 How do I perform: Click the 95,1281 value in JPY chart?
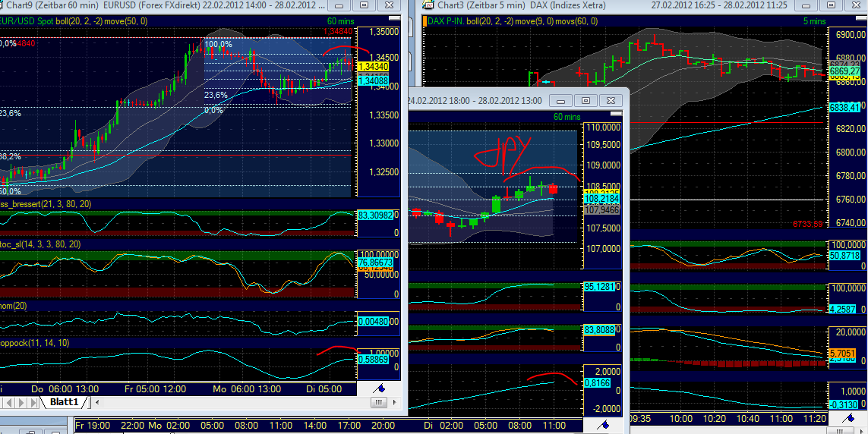(601, 286)
